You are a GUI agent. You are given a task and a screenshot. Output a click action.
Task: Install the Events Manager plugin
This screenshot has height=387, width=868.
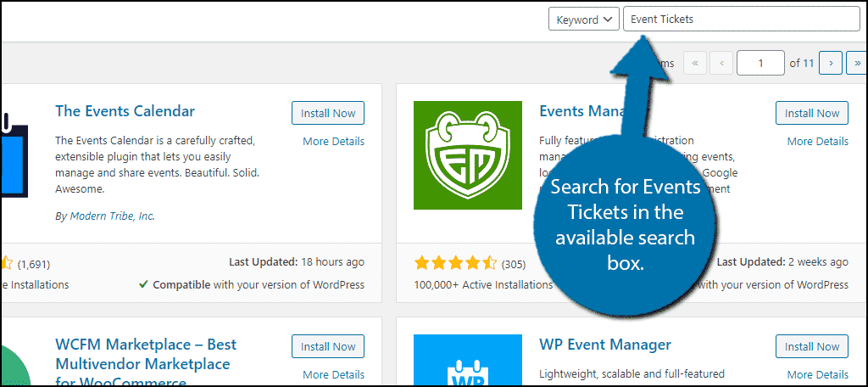(811, 113)
